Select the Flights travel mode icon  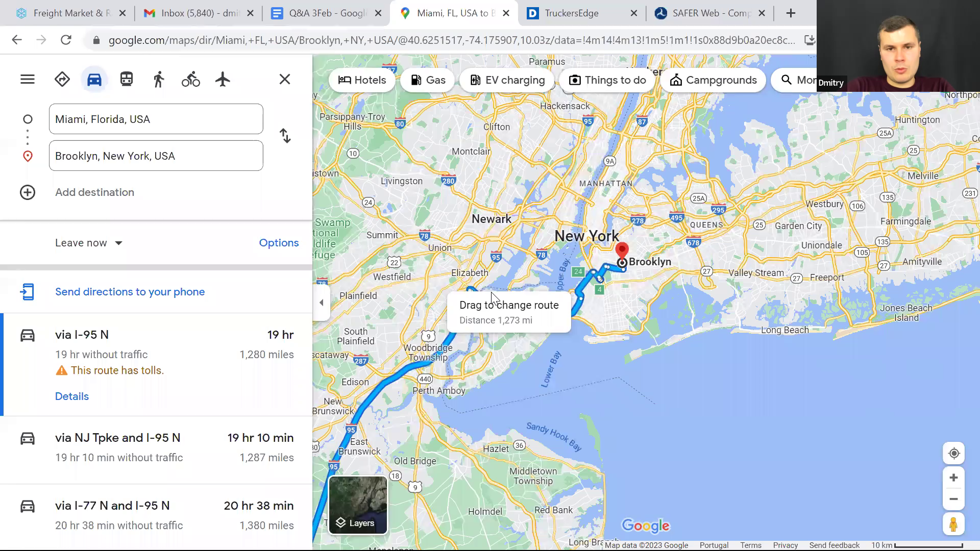coord(223,80)
